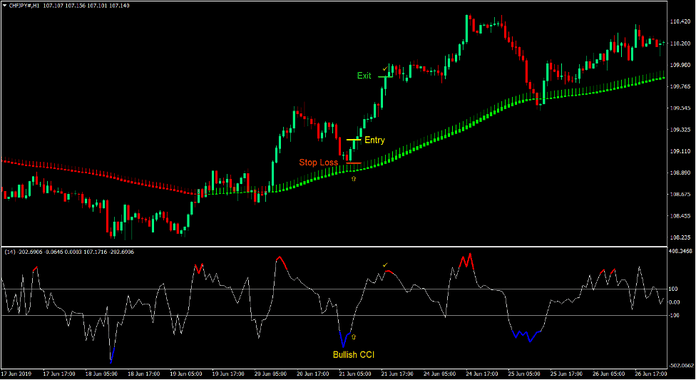696x380 pixels.
Task: Click the CCI (14) indicator values label
Action: point(69,252)
